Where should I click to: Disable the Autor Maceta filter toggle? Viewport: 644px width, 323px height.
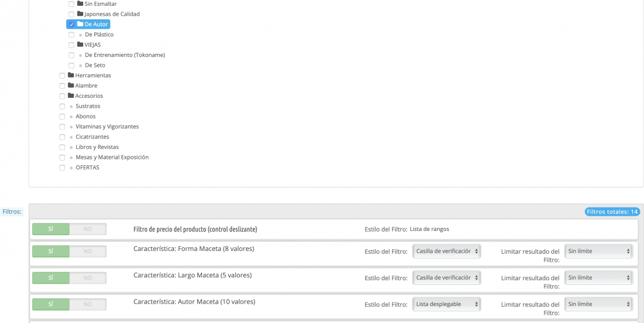point(88,304)
